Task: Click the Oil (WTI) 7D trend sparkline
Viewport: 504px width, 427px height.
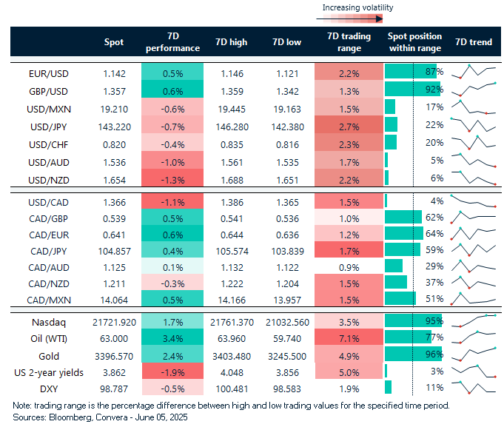Action: click(474, 339)
